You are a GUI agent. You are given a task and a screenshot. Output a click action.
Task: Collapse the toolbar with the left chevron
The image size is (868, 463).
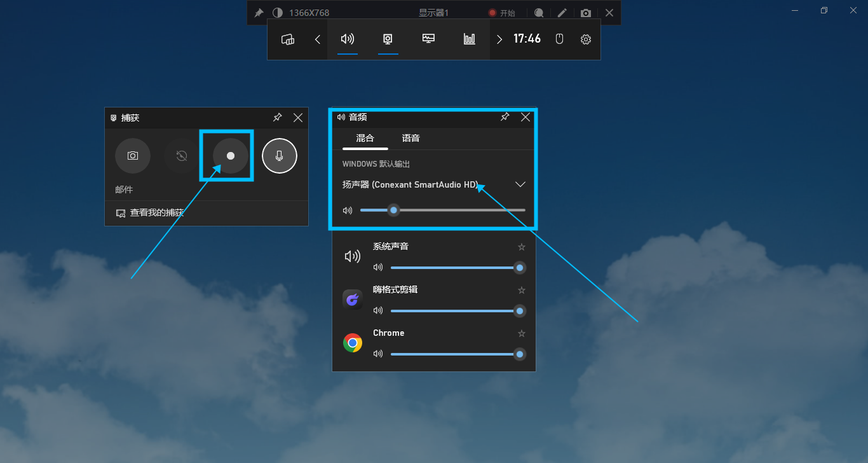pyautogui.click(x=318, y=39)
